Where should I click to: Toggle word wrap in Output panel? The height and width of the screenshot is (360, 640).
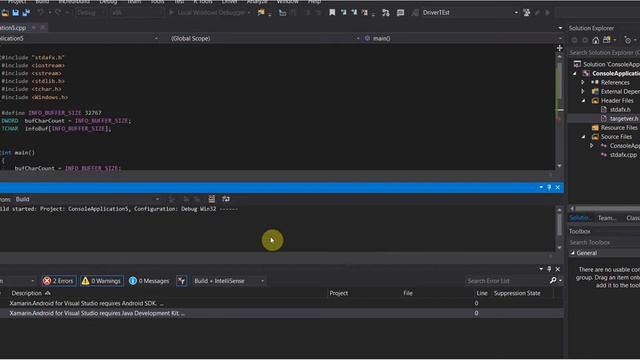coord(226,199)
